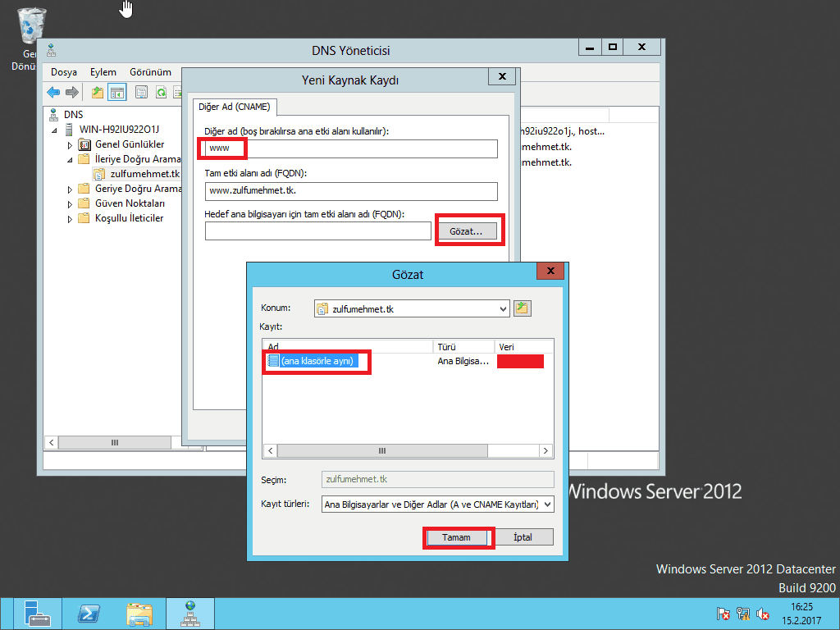Image resolution: width=840 pixels, height=630 pixels.
Task: Click the Veri column header
Action: (524, 347)
